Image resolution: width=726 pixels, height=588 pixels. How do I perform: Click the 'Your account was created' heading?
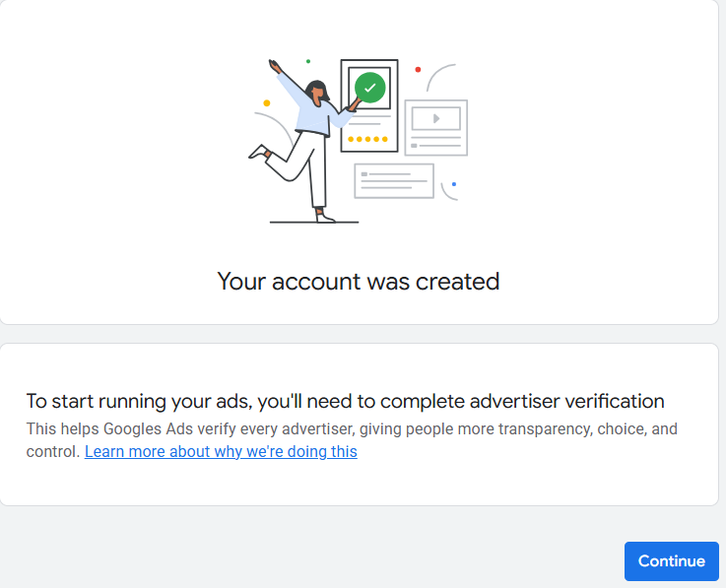click(359, 282)
